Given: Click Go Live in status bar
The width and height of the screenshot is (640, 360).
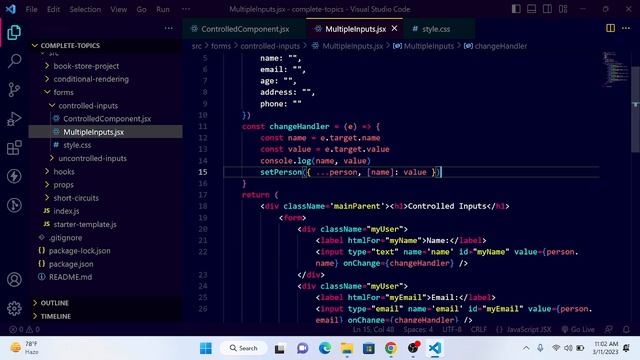Looking at the screenshot, I should pyautogui.click(x=578, y=329).
